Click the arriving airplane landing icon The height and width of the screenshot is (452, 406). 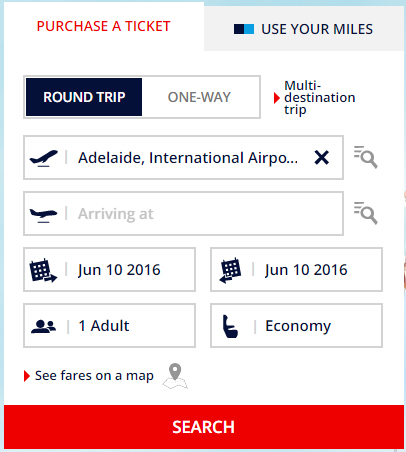point(43,214)
